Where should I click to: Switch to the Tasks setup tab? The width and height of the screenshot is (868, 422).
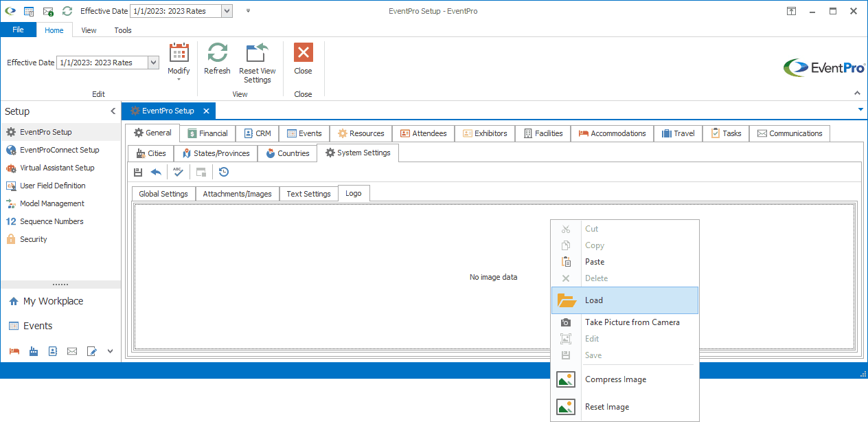(726, 133)
